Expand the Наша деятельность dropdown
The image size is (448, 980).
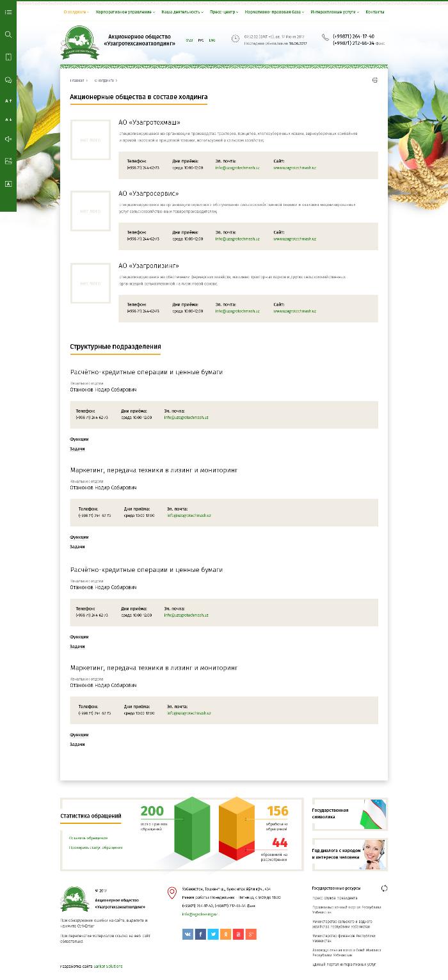tap(182, 12)
